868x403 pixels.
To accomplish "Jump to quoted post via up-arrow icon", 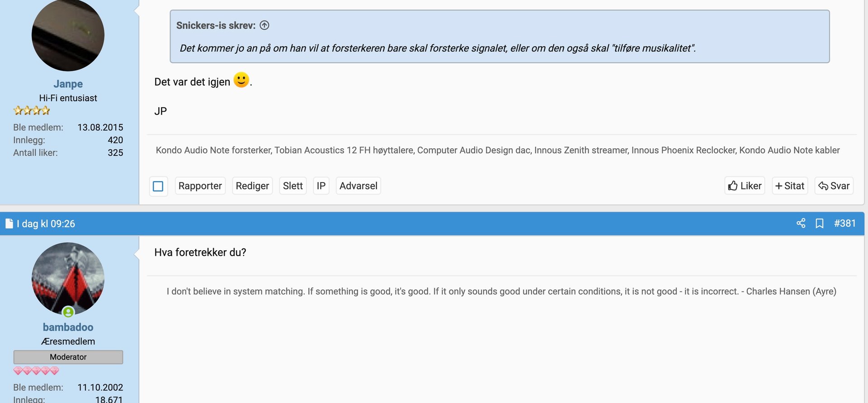I will (x=264, y=25).
